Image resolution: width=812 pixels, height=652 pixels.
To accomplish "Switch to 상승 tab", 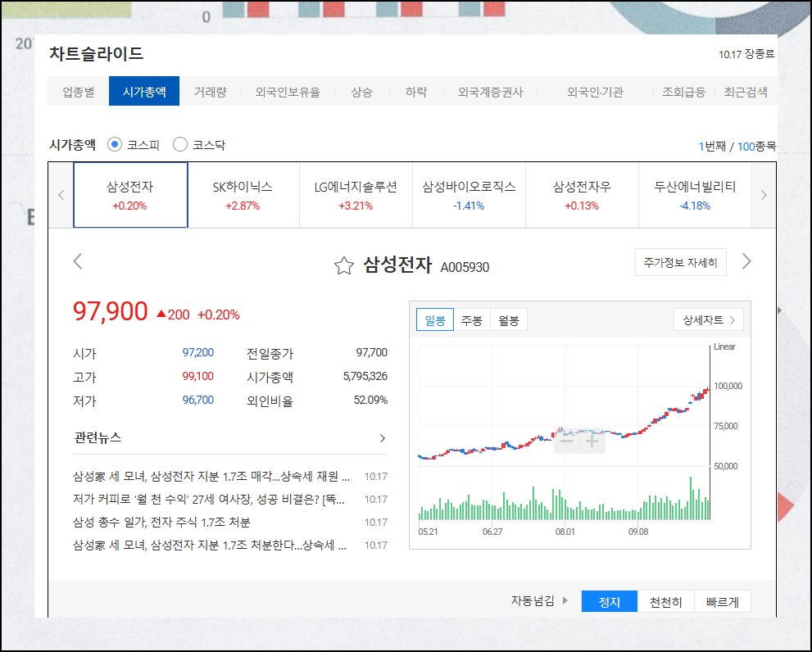I will click(x=361, y=92).
